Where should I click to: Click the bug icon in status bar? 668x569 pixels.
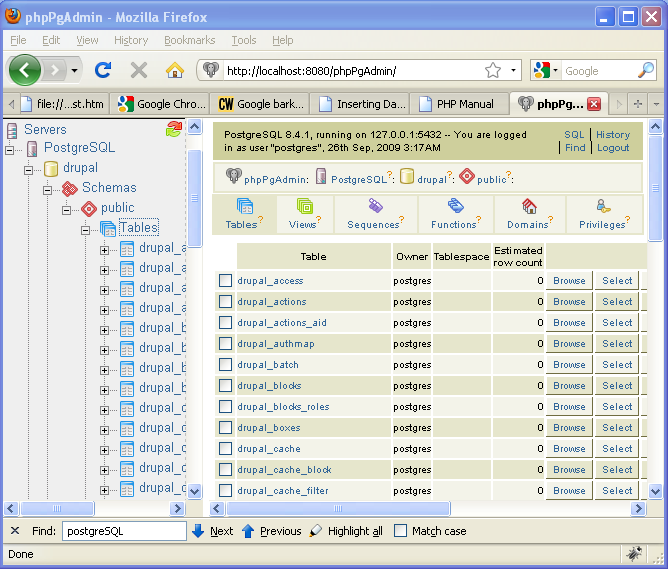634,554
